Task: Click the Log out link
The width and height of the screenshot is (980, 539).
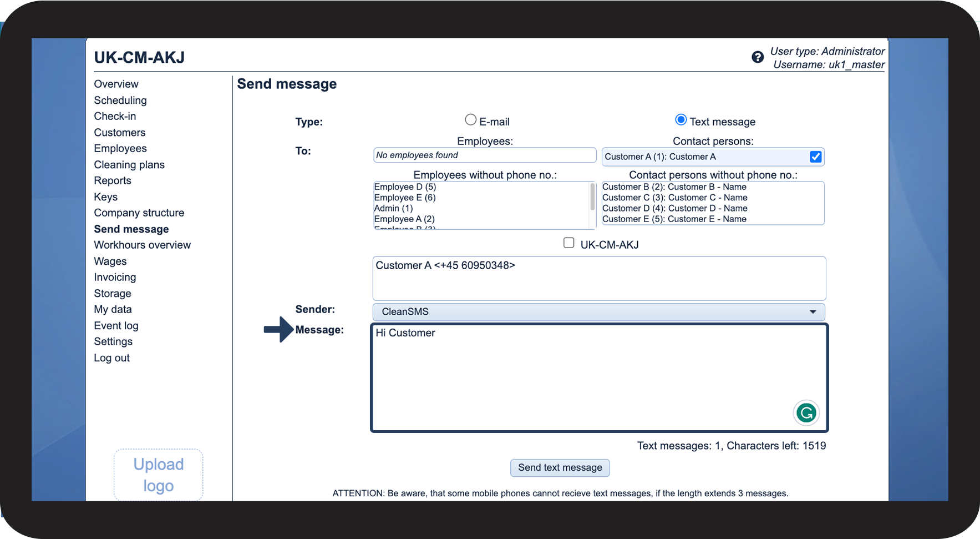Action: pyautogui.click(x=111, y=358)
